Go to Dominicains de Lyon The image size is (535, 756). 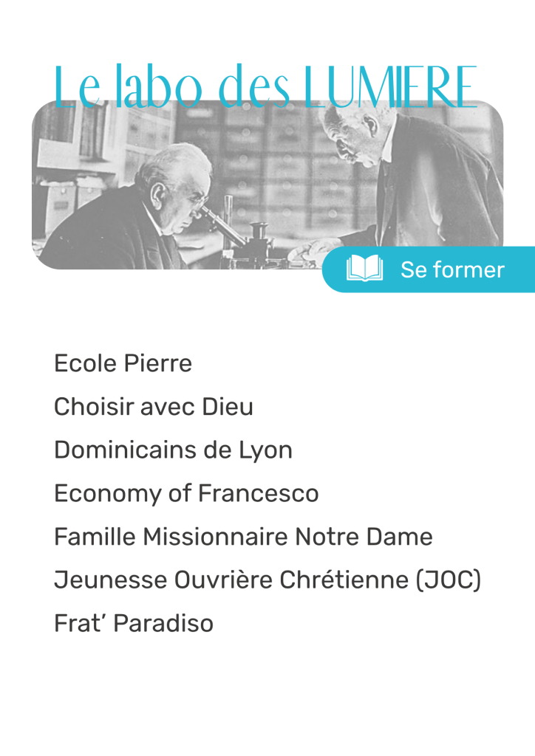(x=173, y=450)
